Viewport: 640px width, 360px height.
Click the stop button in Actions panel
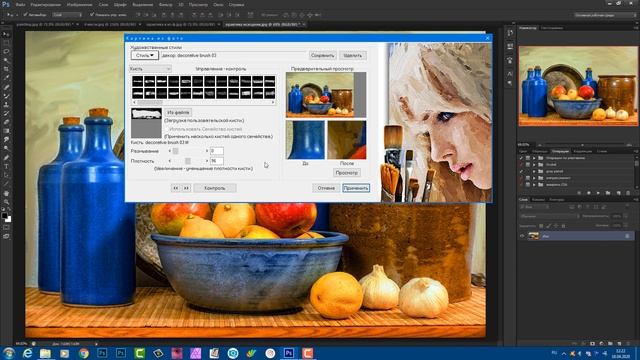579,193
